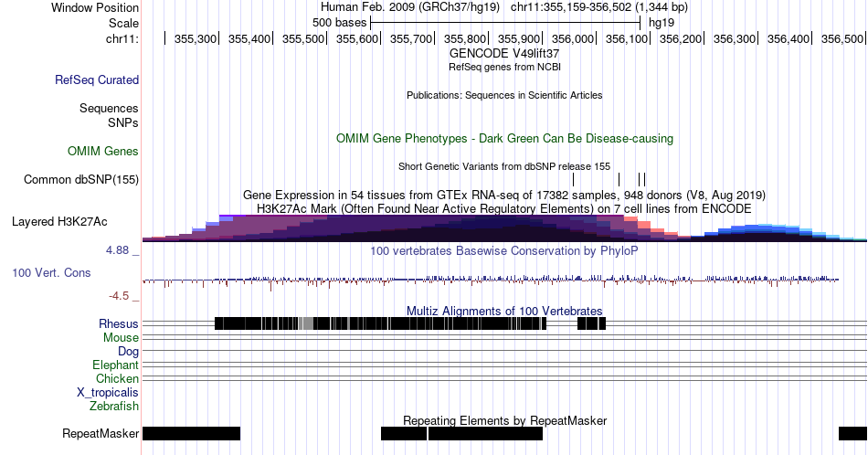Click the OMIM Gene Phenotypes title

(504, 138)
